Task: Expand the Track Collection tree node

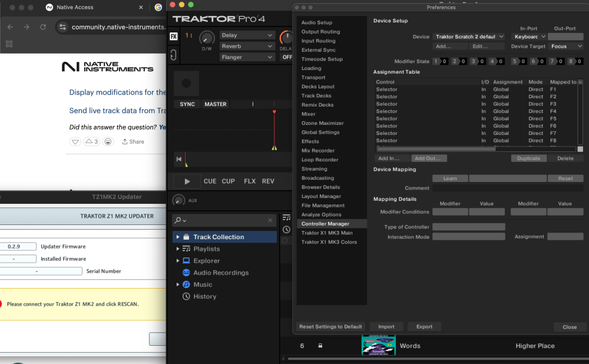Action: point(178,237)
